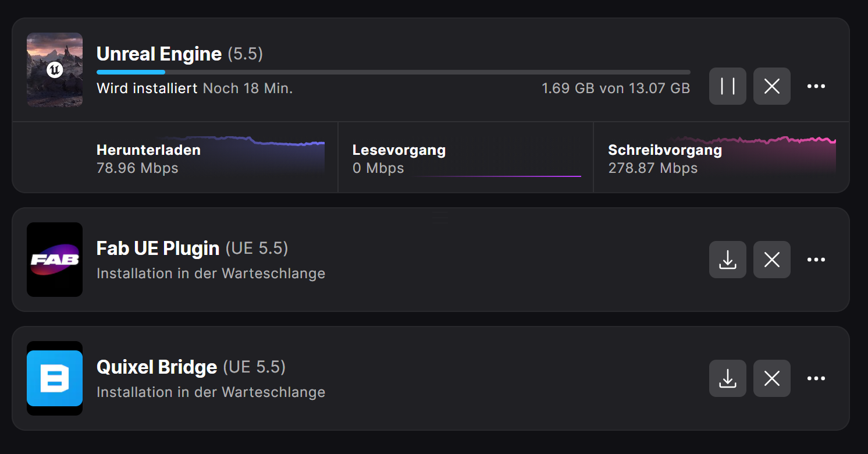Pause the Unreal Engine installation

pos(727,86)
